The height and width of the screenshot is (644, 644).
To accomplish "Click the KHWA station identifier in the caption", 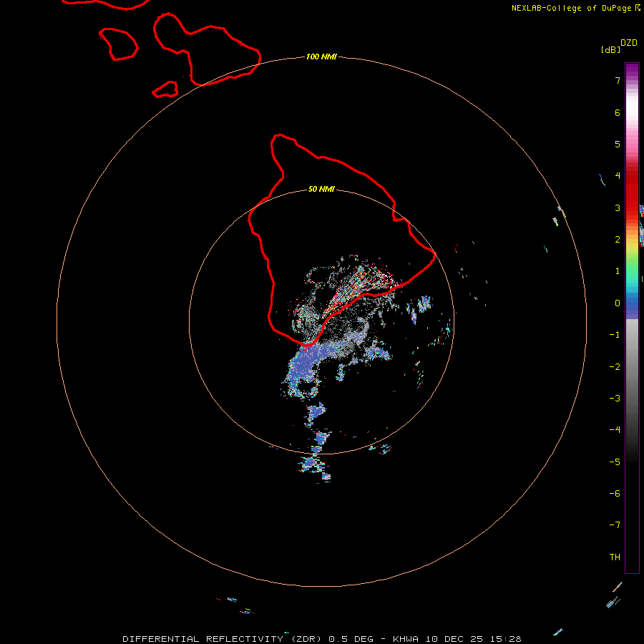I will click(x=406, y=639).
